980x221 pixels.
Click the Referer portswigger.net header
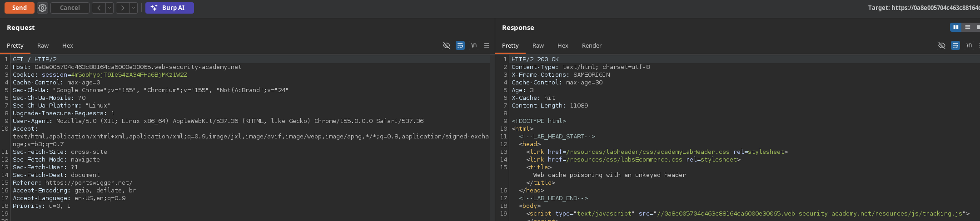tap(73, 183)
